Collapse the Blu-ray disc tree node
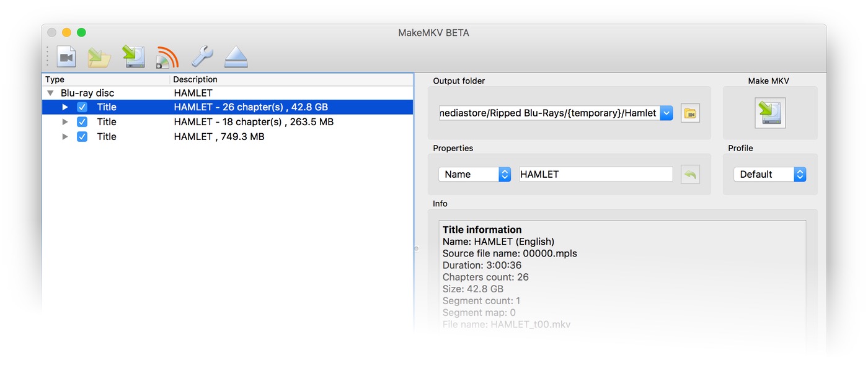Screen dimensions: 868x376 pyautogui.click(x=50, y=93)
